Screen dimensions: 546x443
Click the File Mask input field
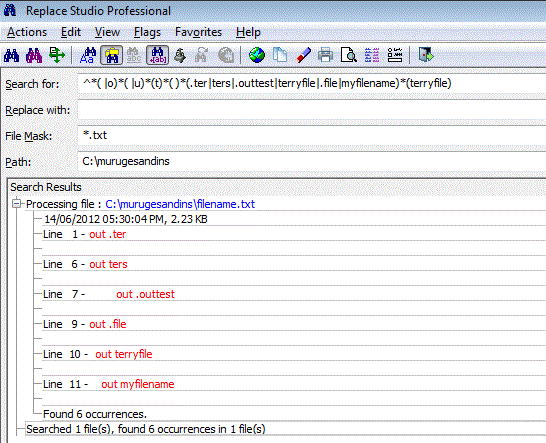click(312, 135)
